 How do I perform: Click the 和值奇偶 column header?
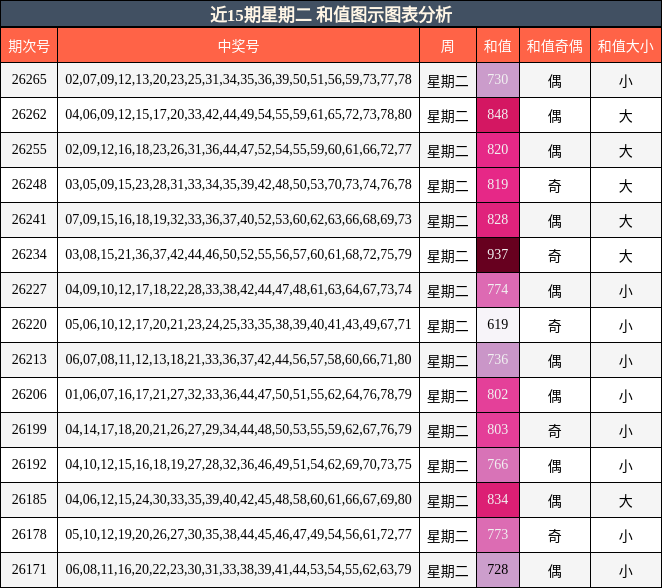pos(555,46)
